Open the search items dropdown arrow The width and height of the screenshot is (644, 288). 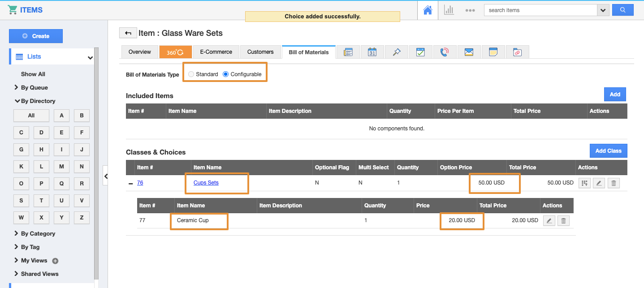[603, 10]
